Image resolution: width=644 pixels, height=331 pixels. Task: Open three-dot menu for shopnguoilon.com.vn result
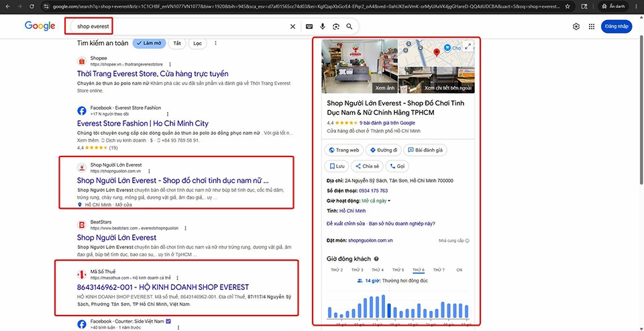[x=149, y=171]
